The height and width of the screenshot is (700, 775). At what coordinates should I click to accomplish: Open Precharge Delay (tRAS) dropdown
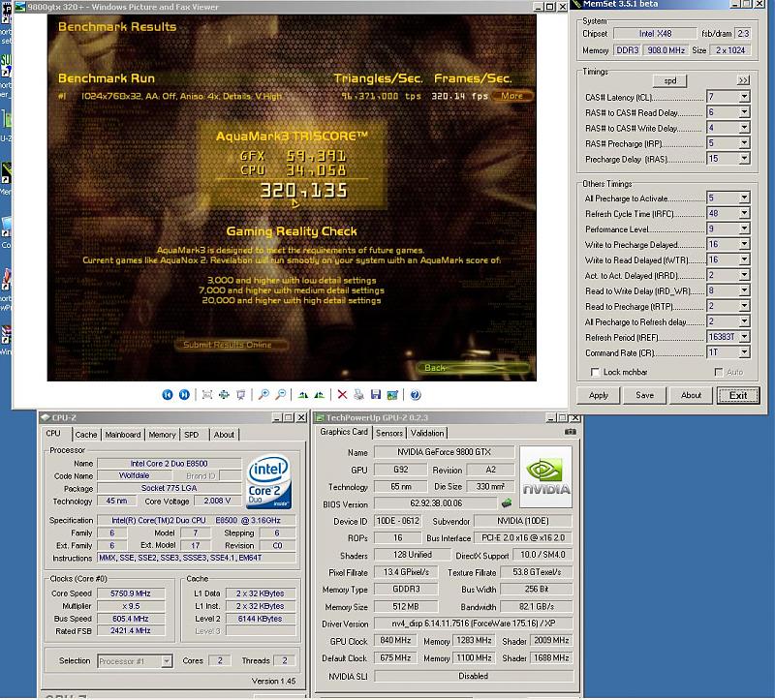pyautogui.click(x=744, y=159)
